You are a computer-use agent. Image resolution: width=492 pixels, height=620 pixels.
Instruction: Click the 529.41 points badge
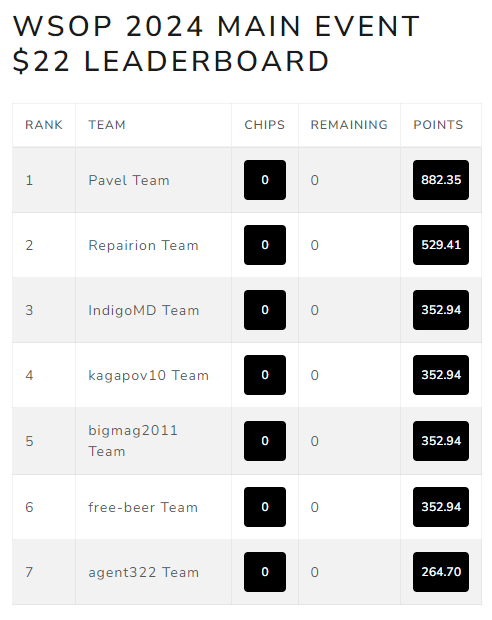(x=441, y=245)
